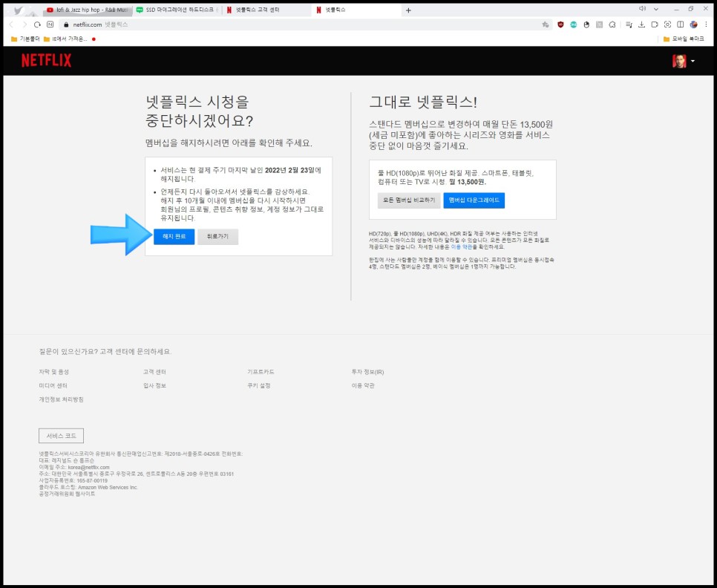
Task: Click the 뒤로가기 button
Action: click(217, 236)
